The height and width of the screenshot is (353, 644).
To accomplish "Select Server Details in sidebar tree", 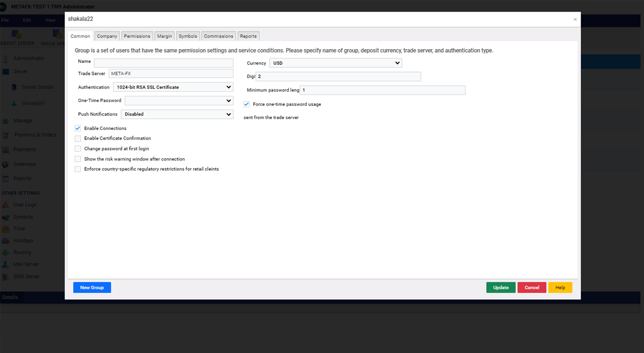I will click(x=37, y=87).
